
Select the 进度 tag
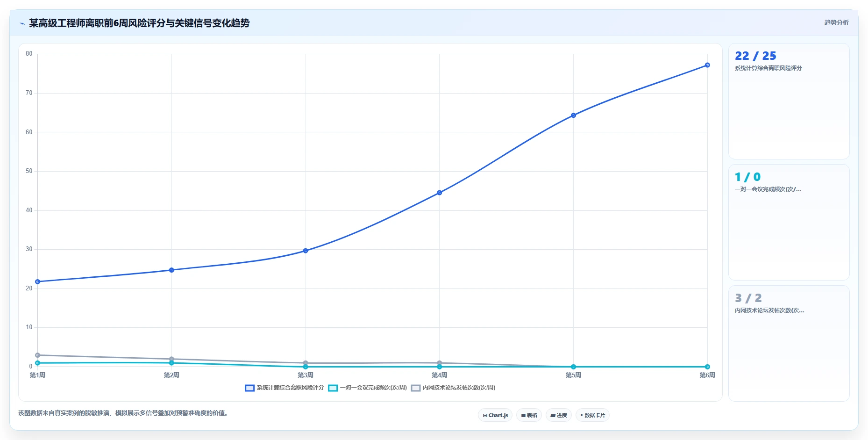point(559,415)
